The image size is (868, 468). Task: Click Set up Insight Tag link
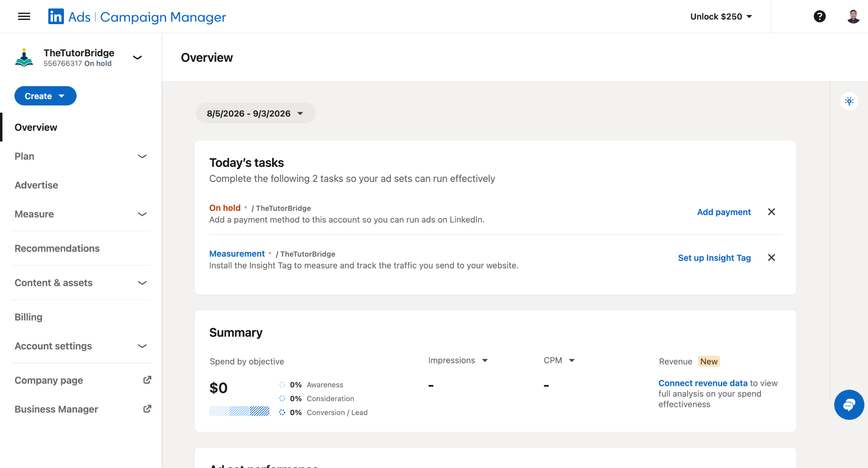click(x=714, y=258)
